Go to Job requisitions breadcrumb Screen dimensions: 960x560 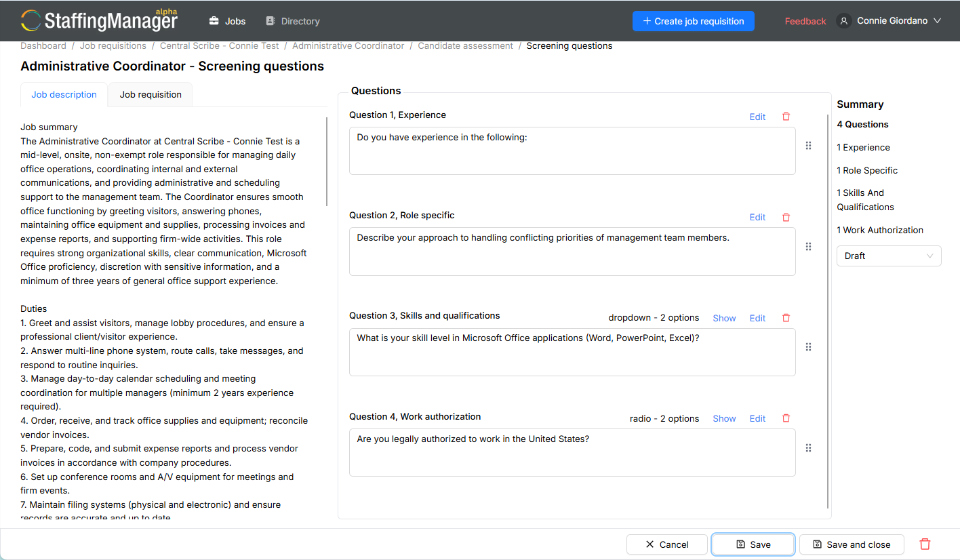(x=113, y=46)
